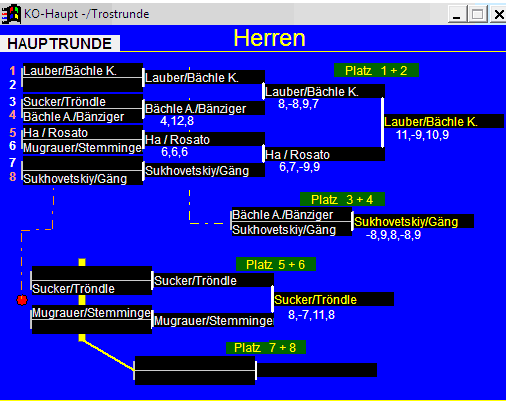Click the yellow winner Lauber/Bächle K.

point(444,121)
